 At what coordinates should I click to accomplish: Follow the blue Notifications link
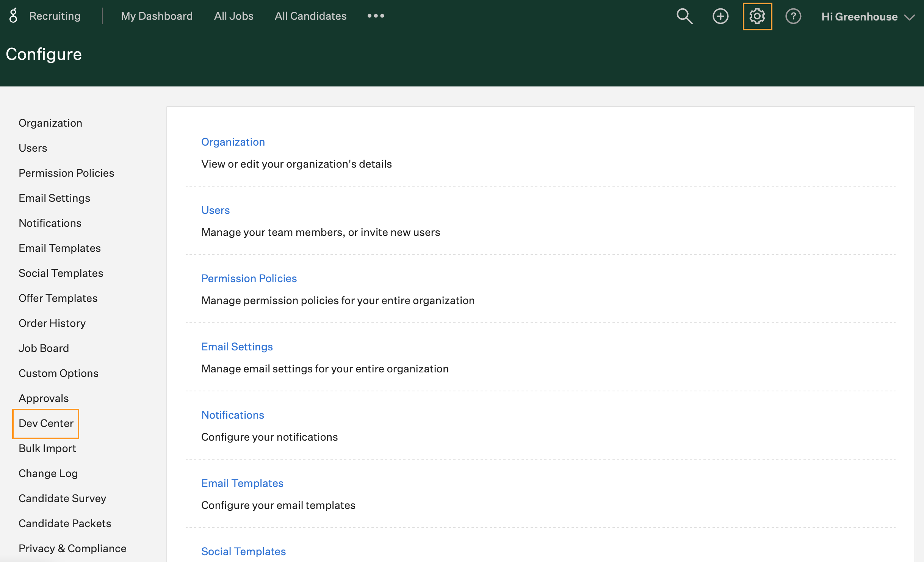(232, 415)
